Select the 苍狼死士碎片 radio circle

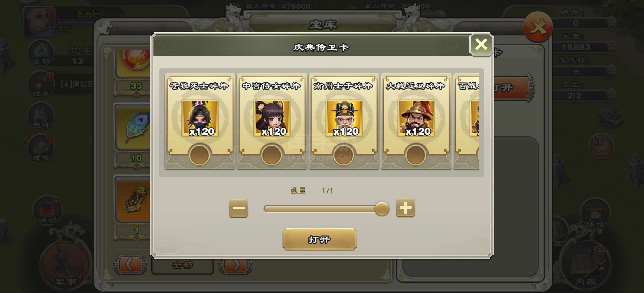click(199, 155)
